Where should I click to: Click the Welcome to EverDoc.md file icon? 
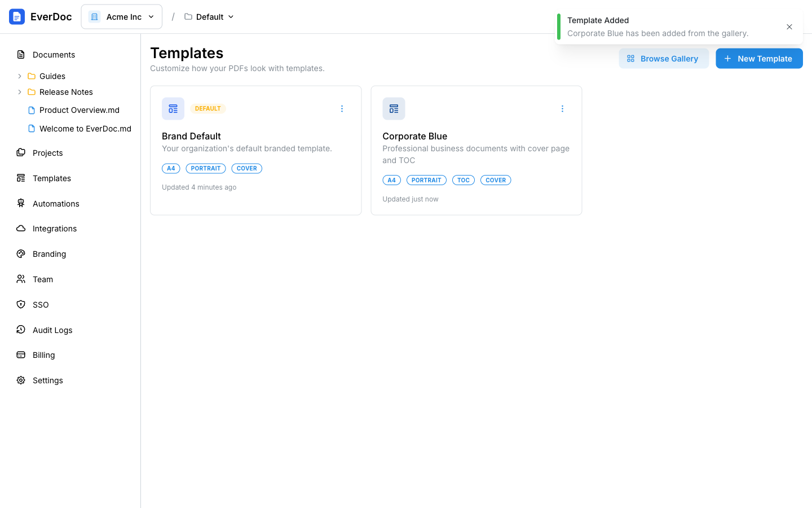point(32,129)
